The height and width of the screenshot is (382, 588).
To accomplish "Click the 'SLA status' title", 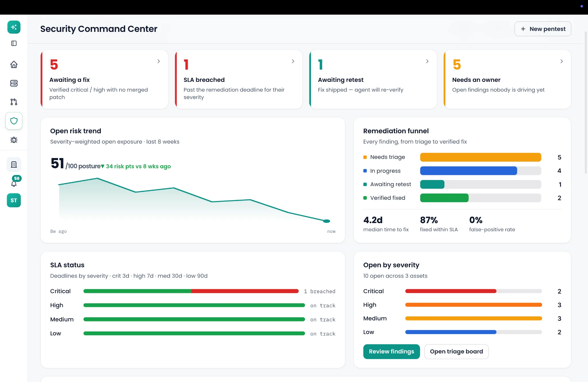I will [67, 265].
